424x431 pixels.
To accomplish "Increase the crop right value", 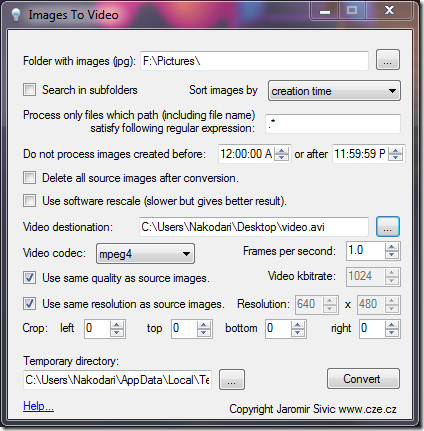I will click(391, 325).
